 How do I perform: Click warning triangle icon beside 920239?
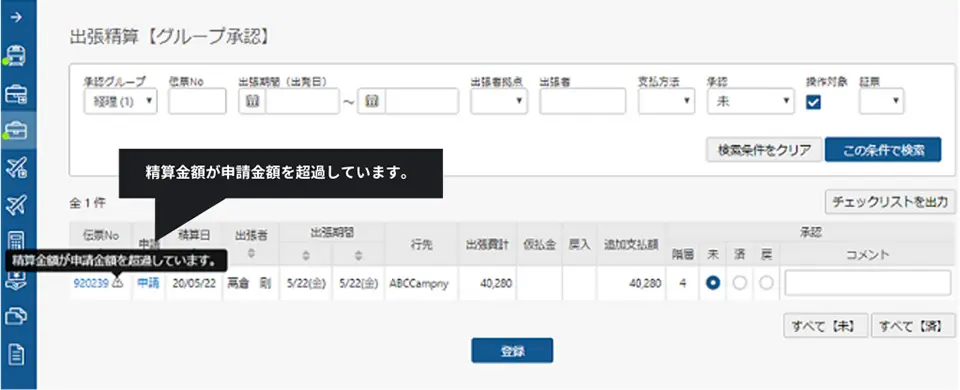[x=118, y=283]
